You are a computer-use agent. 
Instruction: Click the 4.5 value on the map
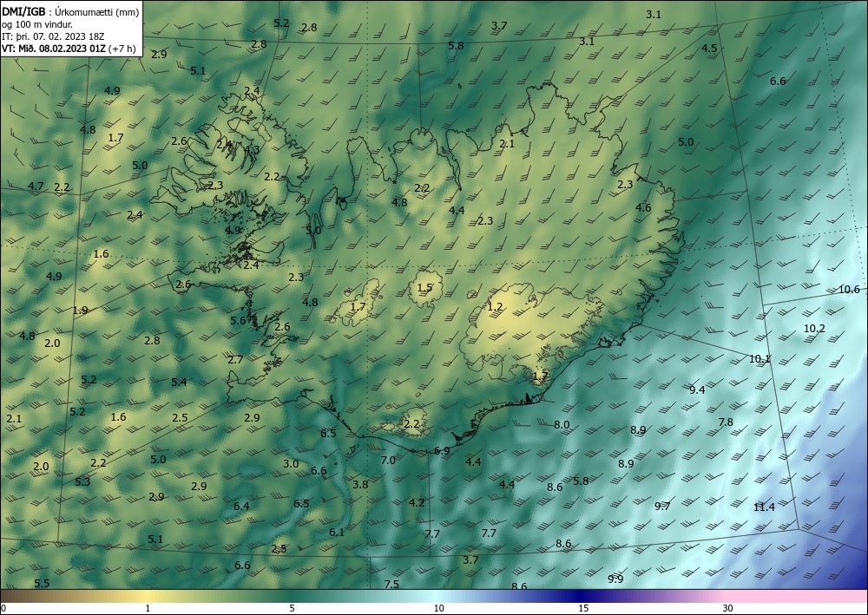coord(709,48)
